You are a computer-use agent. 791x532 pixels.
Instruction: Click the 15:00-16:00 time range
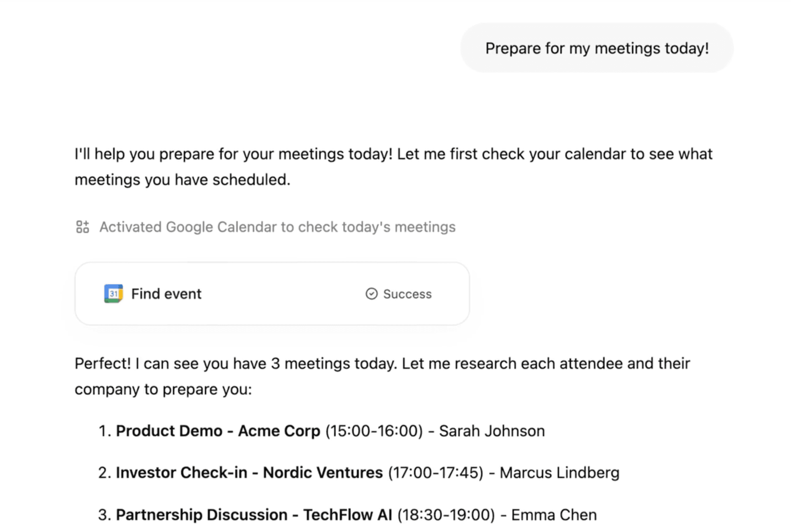pos(374,431)
